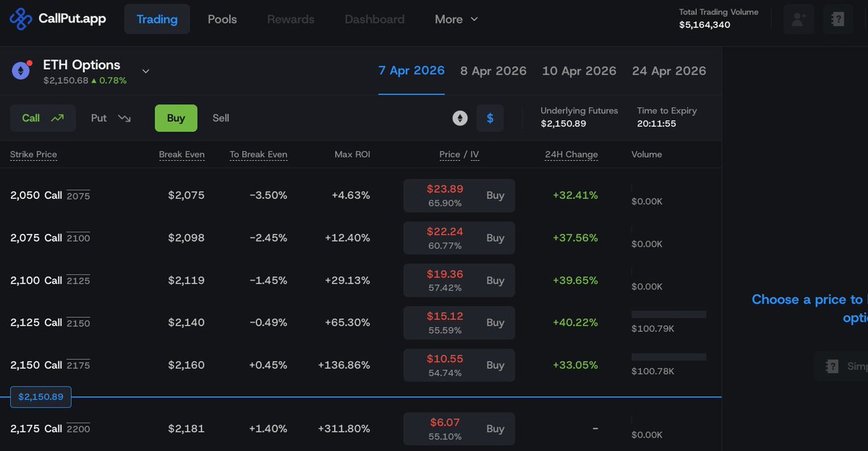Screen dimensions: 868x451
Task: Click the +311.80% Max ROI value
Action: 344,429
